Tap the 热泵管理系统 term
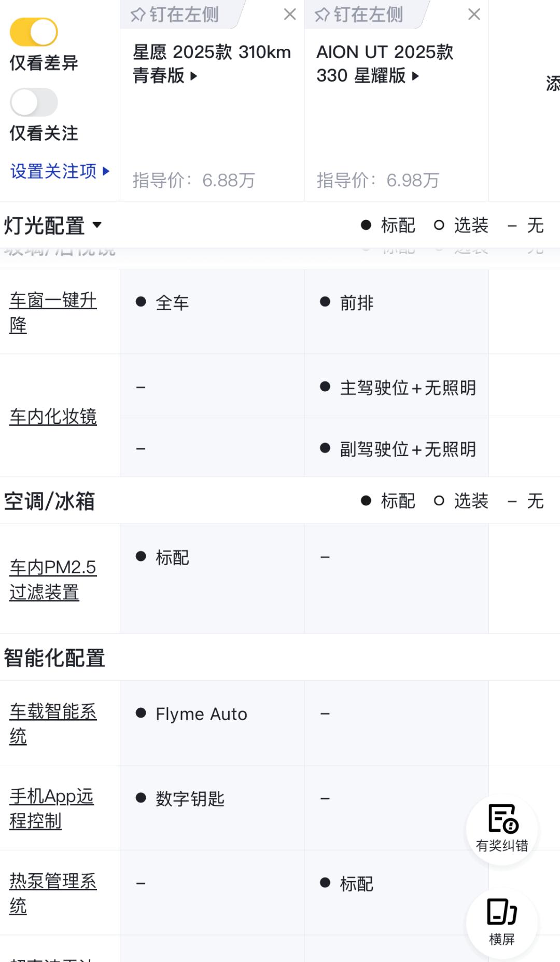The height and width of the screenshot is (962, 560). [x=53, y=893]
